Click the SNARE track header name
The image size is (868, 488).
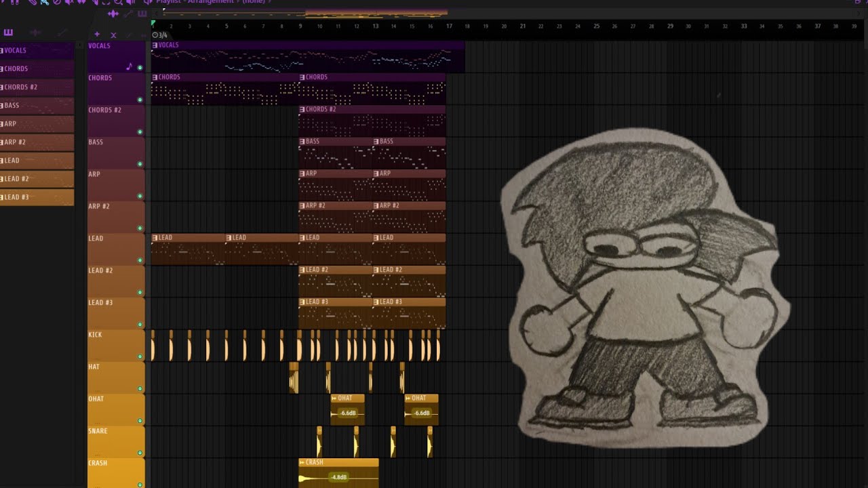(x=98, y=431)
